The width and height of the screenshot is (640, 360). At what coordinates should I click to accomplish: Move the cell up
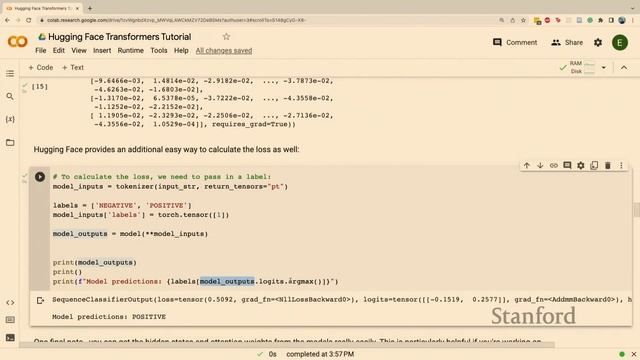point(527,165)
